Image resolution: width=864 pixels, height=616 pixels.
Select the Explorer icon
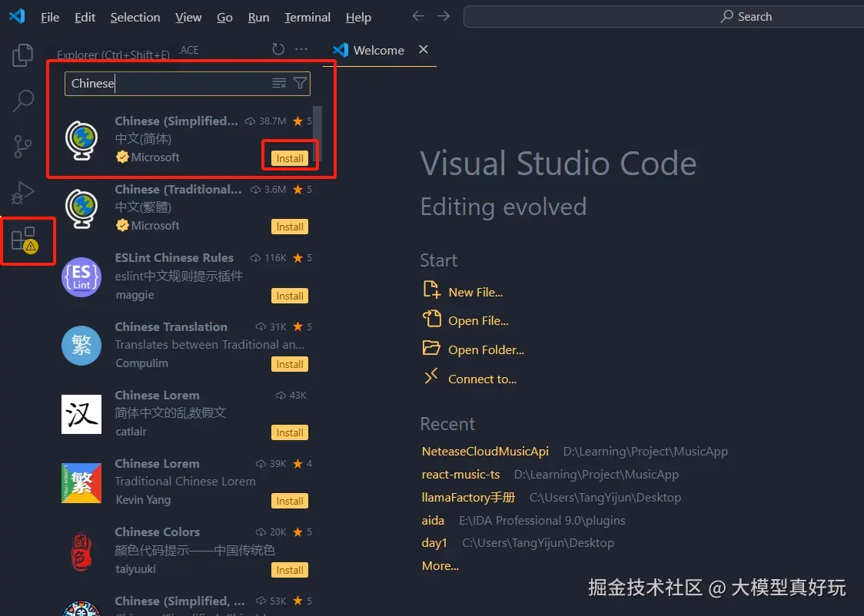click(x=22, y=55)
